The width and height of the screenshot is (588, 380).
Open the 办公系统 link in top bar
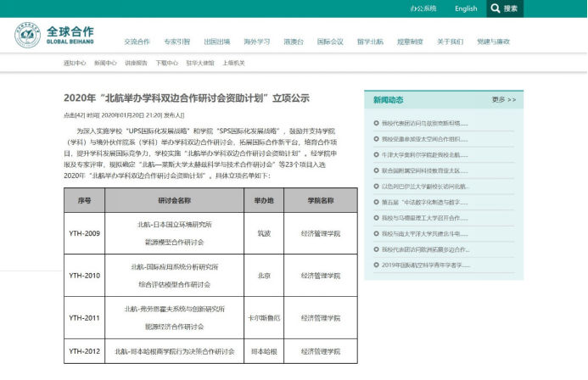tap(423, 8)
